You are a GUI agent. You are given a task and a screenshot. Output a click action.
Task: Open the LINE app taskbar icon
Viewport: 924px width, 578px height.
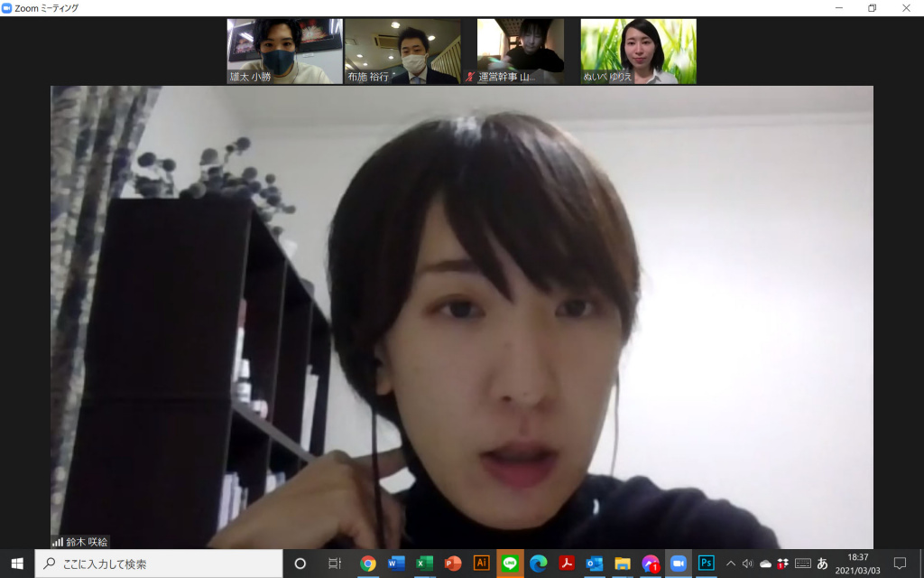tap(510, 564)
